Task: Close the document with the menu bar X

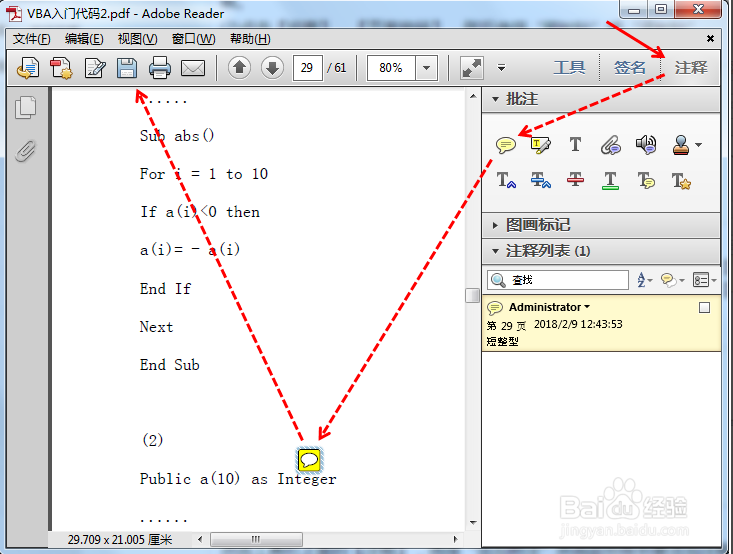Action: click(x=710, y=39)
